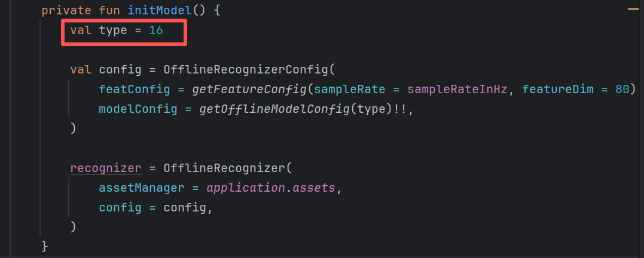Click the value 80 after featureDim

pyautogui.click(x=622, y=89)
